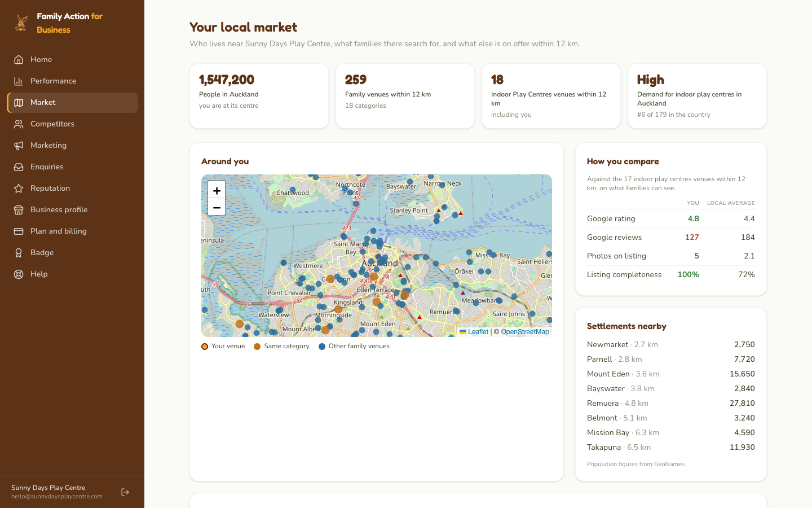Click the 259 Family venues card
Image resolution: width=812 pixels, height=508 pixels.
pyautogui.click(x=405, y=96)
